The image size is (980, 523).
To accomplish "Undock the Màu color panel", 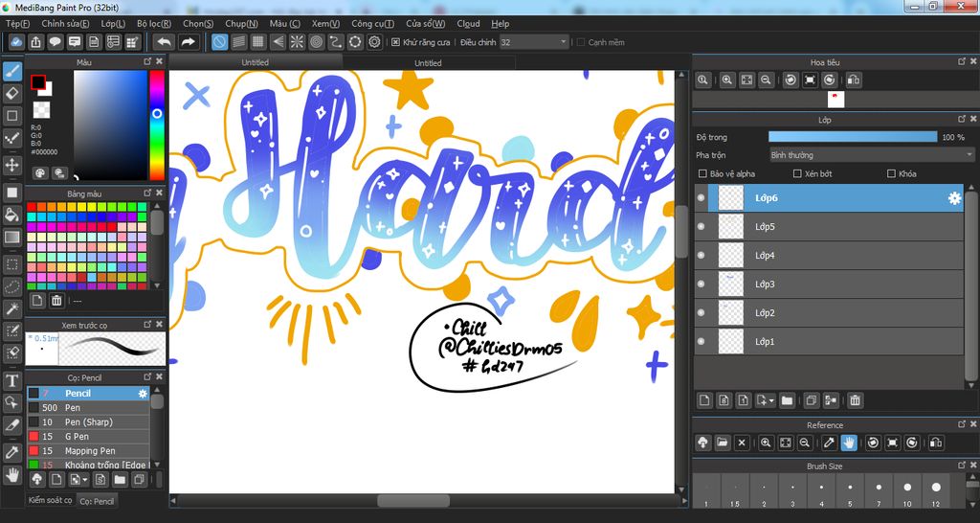I will click(x=147, y=61).
